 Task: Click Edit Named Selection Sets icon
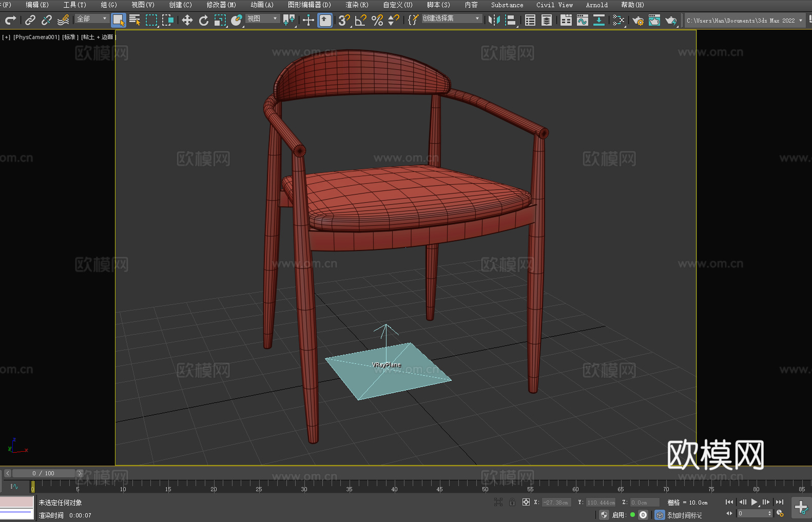click(x=413, y=21)
